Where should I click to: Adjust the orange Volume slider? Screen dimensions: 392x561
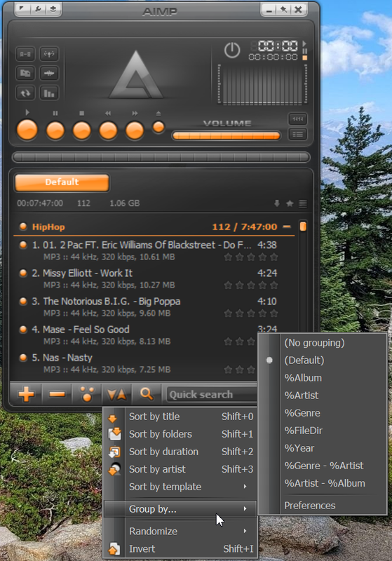pos(226,135)
